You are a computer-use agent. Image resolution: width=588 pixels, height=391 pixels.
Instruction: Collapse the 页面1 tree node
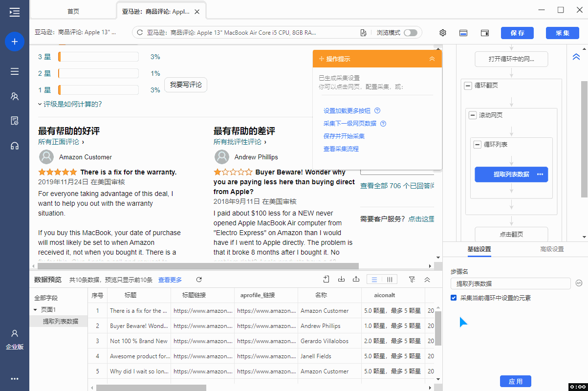(x=35, y=310)
